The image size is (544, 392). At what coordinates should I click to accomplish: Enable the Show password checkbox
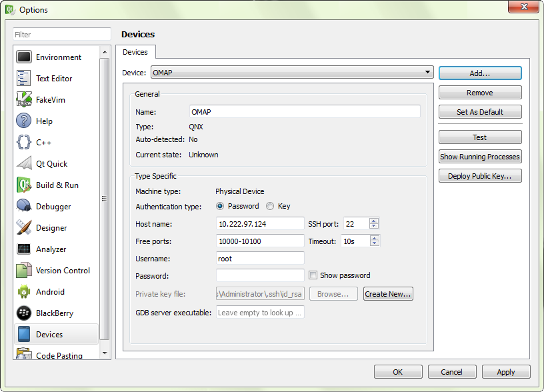313,275
